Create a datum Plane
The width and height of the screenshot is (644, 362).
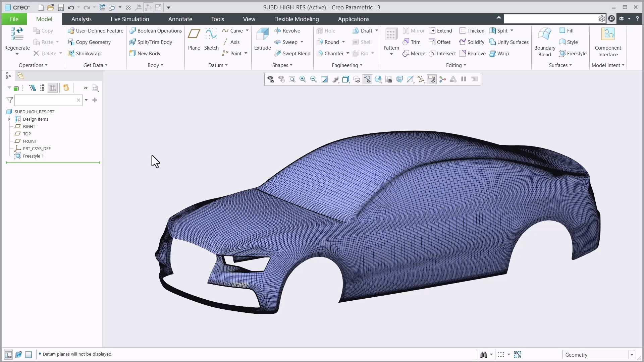[194, 39]
